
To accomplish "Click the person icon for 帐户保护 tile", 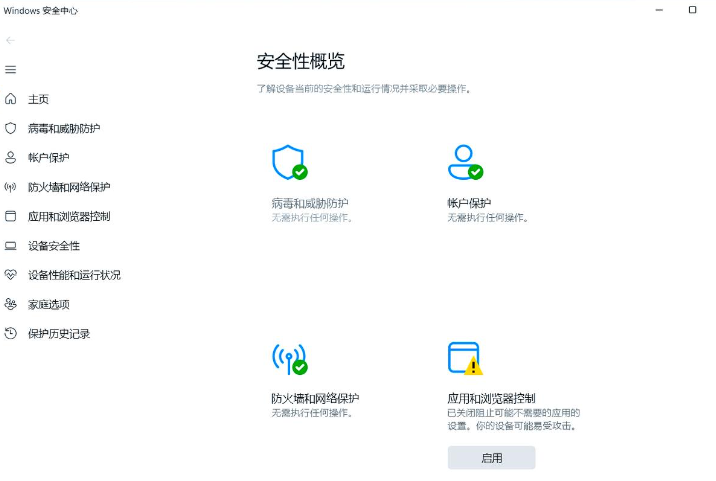I will pos(463,161).
